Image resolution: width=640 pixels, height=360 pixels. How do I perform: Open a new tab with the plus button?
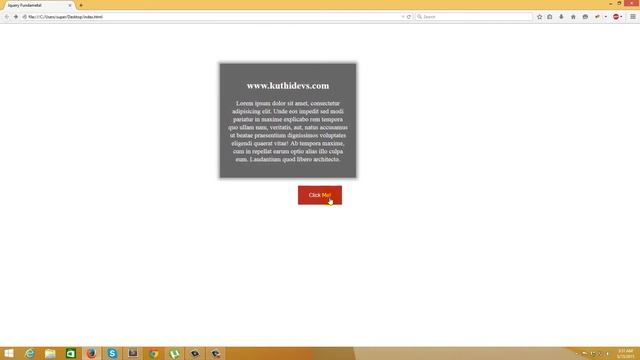pos(81,5)
